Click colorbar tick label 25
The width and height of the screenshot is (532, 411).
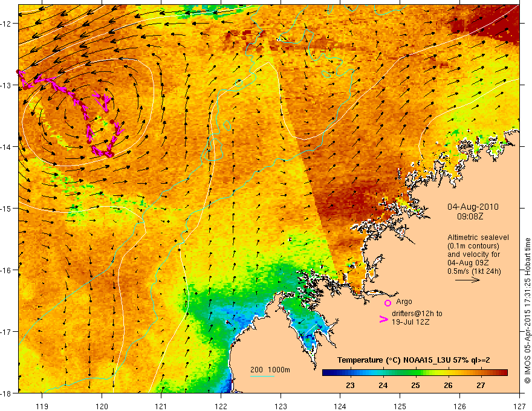416,385
